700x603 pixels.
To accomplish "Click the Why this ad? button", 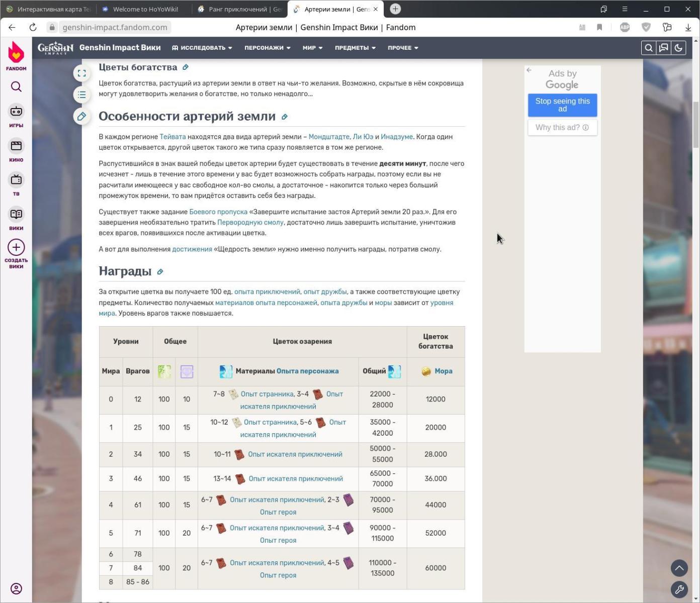I will pos(563,128).
